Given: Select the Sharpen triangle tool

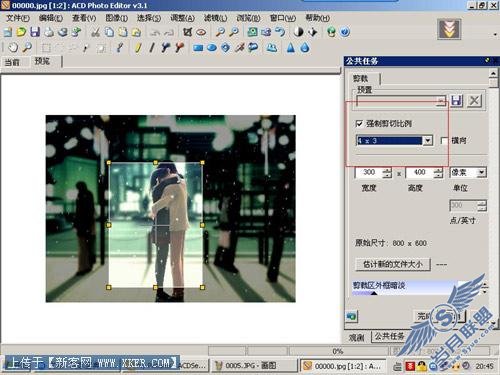Looking at the screenshot, I should coord(291,48).
